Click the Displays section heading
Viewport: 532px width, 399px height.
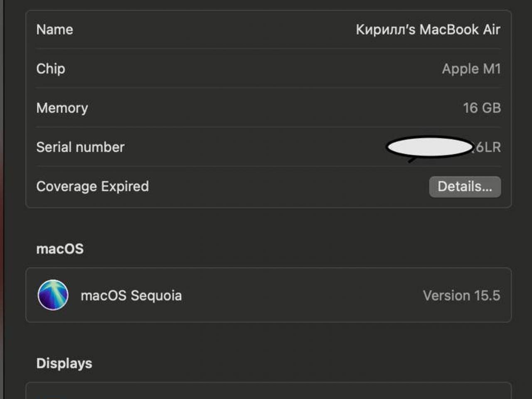point(64,363)
